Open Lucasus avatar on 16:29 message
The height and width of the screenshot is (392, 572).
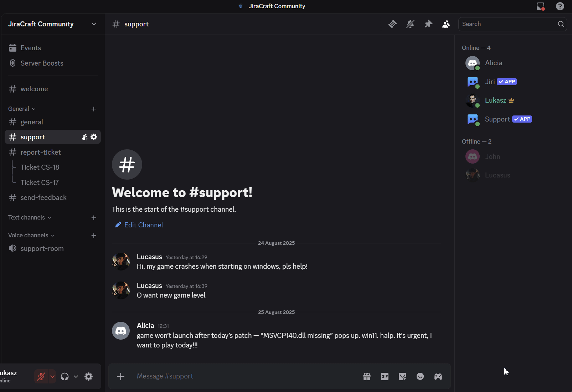point(121,262)
